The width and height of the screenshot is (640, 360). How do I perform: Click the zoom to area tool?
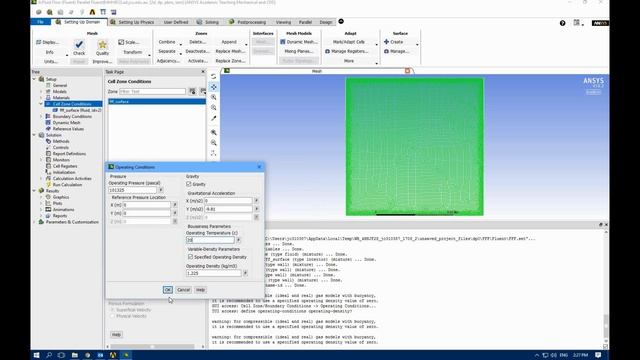coord(213,107)
